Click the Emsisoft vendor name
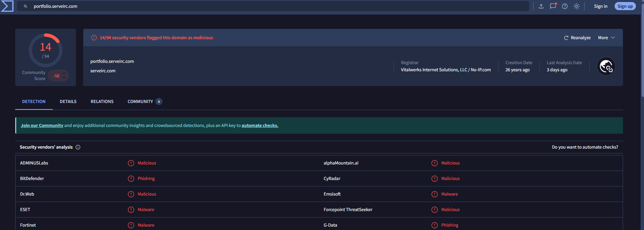 [332, 194]
